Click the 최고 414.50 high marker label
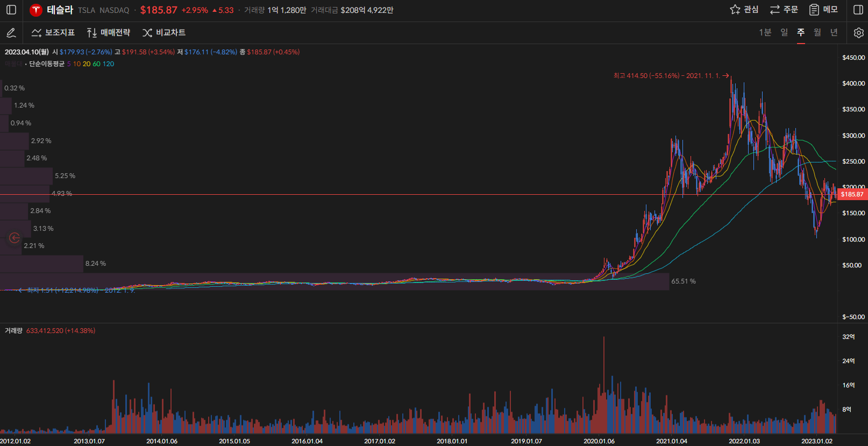This screenshot has height=446, width=868. (x=671, y=75)
